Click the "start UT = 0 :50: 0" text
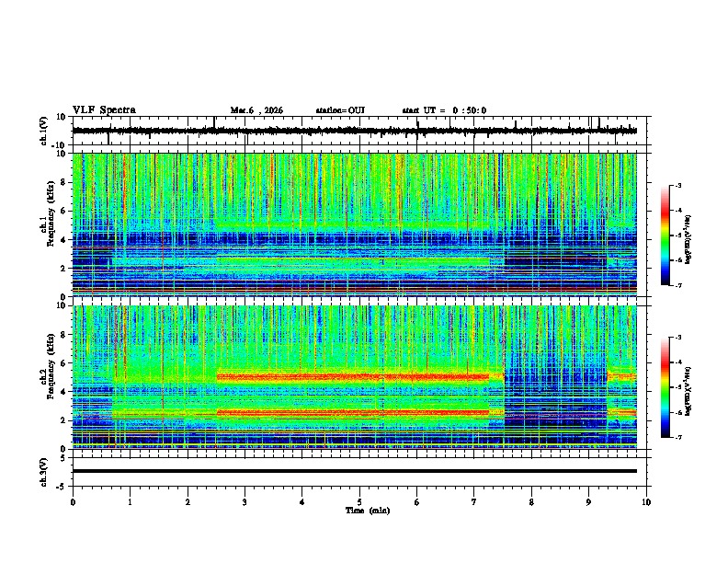Viewport: 728px width, 563px height. (444, 110)
